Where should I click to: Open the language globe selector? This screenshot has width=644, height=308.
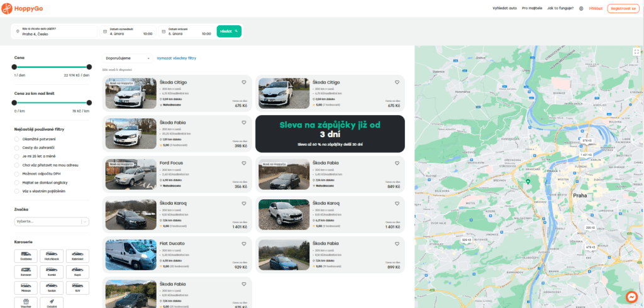(581, 8)
